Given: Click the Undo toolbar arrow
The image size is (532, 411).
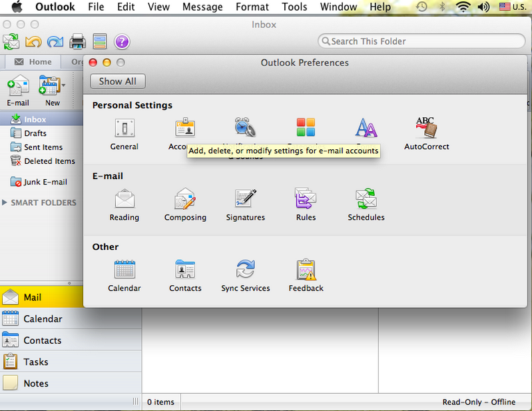Looking at the screenshot, I should [x=33, y=42].
